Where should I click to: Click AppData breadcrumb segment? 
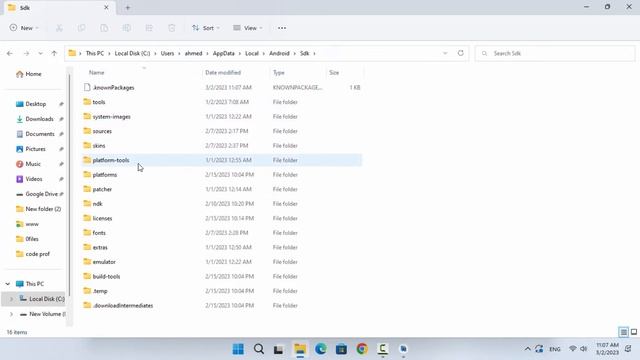pos(224,53)
